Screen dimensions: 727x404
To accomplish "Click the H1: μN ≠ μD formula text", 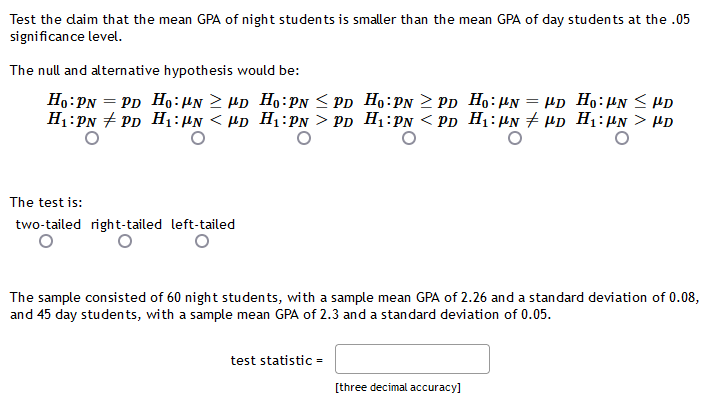I will point(515,121).
